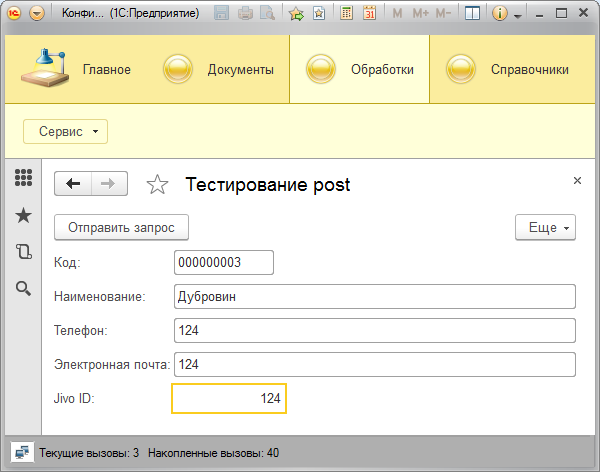
Task: Open Favorites star in left sidebar
Action: point(23,216)
